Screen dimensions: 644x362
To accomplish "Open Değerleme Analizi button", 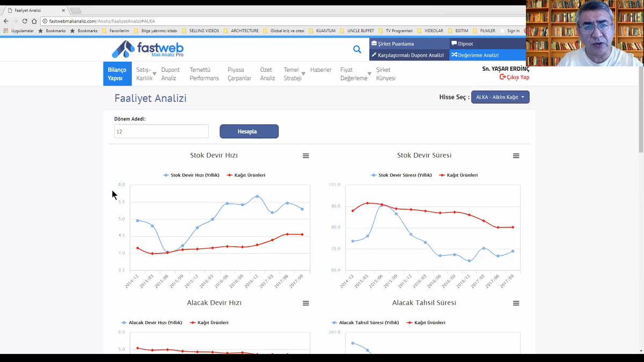I will [x=487, y=55].
